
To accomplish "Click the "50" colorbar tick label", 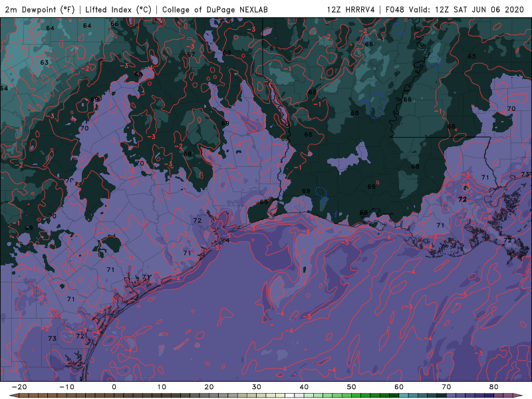I will [x=352, y=387].
